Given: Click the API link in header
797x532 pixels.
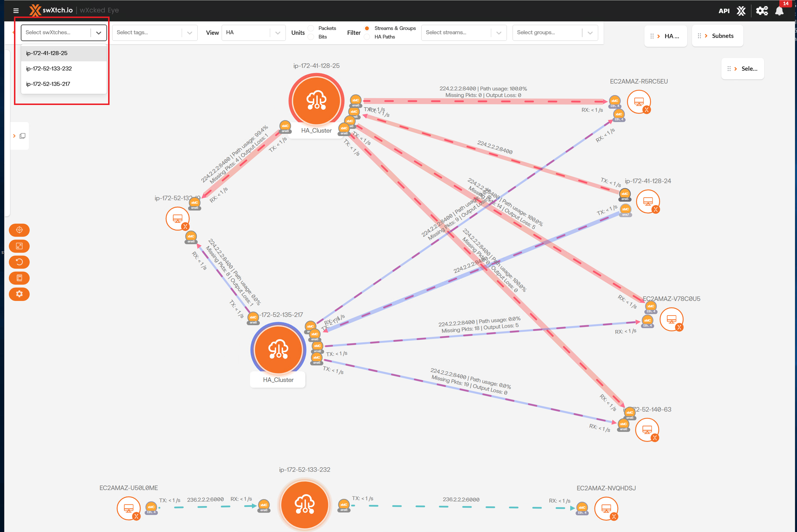Looking at the screenshot, I should [x=724, y=11].
